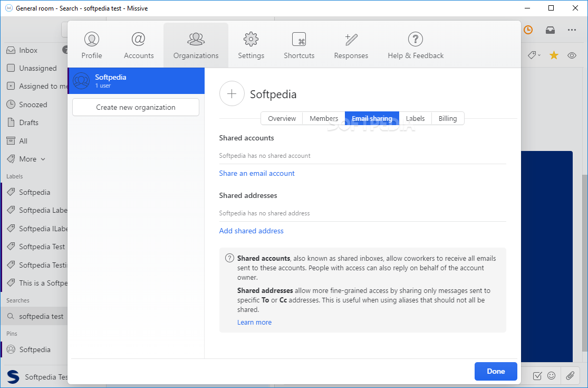Select the Email sharing tab
588x388 pixels.
point(372,118)
